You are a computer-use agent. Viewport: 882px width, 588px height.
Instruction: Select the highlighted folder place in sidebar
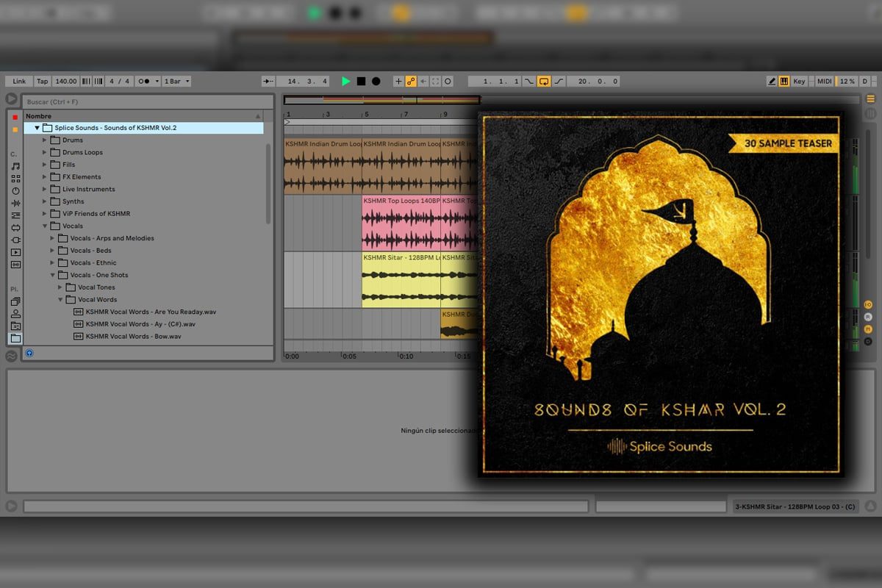[x=15, y=338]
